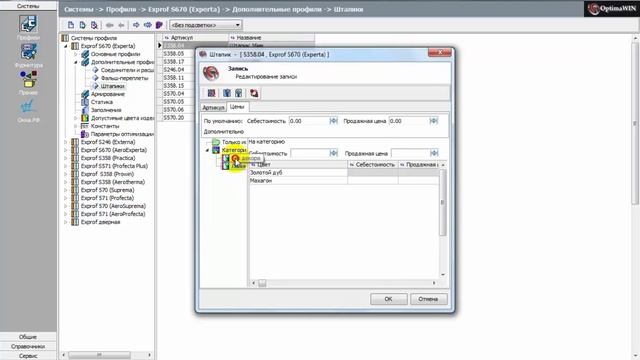This screenshot has width=640, height=360.
Task: Expand the Exprof S246 (Externa) system node
Action: coord(66,142)
